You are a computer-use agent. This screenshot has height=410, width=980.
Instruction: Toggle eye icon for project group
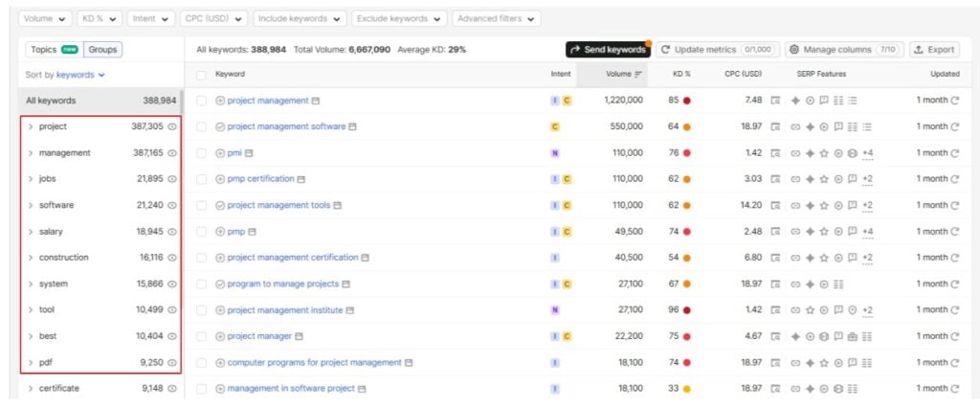(x=172, y=126)
